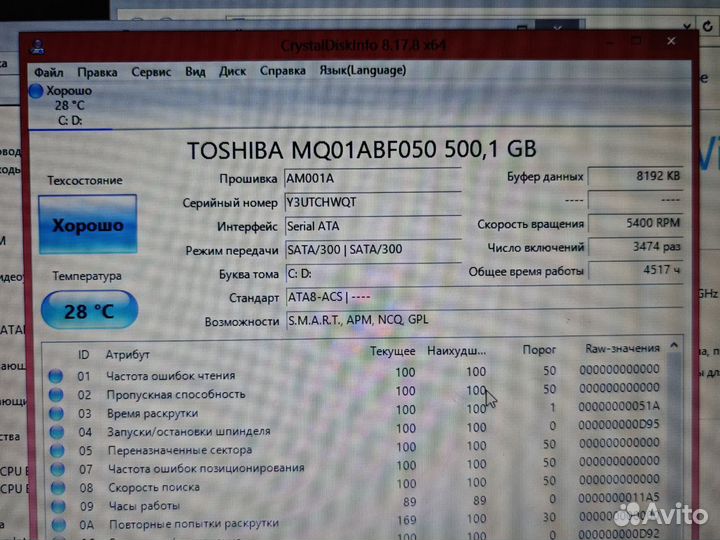Click the transfer mode field SATA/300 | SATA/300

pos(373,249)
